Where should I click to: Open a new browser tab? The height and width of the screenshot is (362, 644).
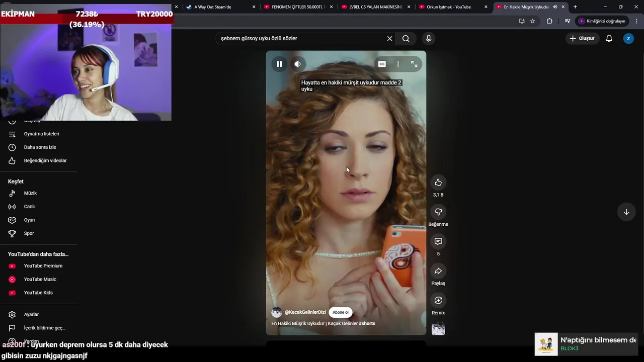coord(575,7)
